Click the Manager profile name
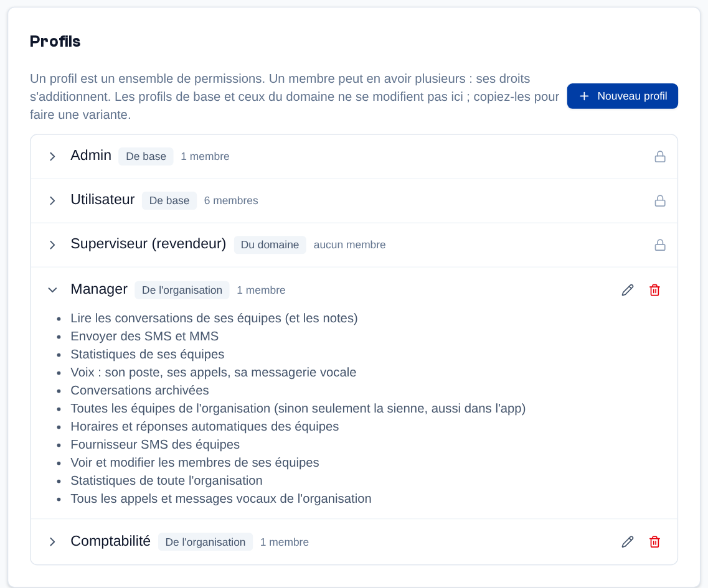 [x=99, y=289]
